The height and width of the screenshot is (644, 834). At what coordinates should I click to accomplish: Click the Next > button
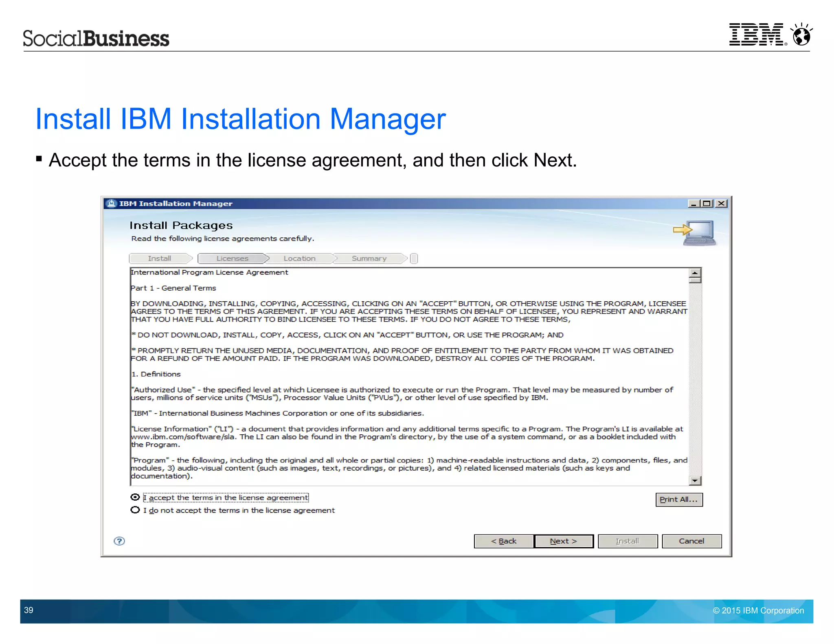point(564,541)
